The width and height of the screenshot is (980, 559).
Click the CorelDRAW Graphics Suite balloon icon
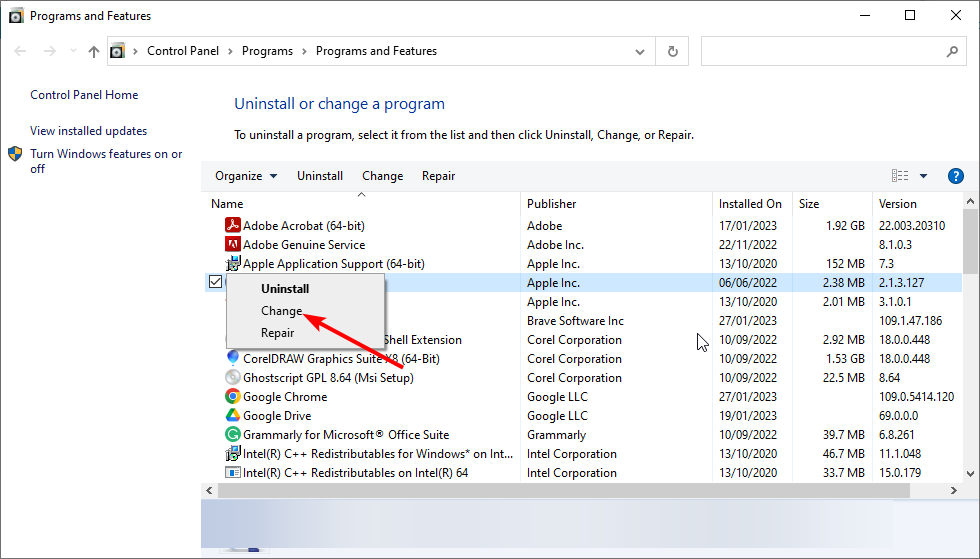click(232, 358)
